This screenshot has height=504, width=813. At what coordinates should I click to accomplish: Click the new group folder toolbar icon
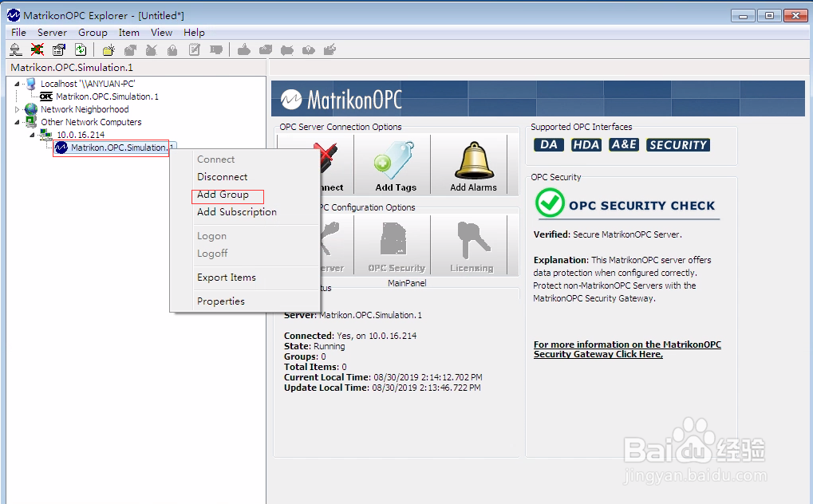pos(109,49)
